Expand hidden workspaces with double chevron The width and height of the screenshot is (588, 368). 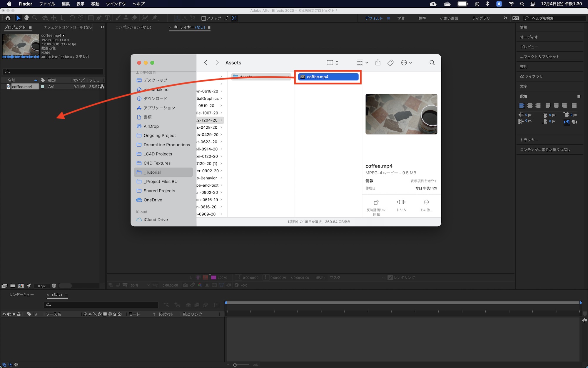505,18
